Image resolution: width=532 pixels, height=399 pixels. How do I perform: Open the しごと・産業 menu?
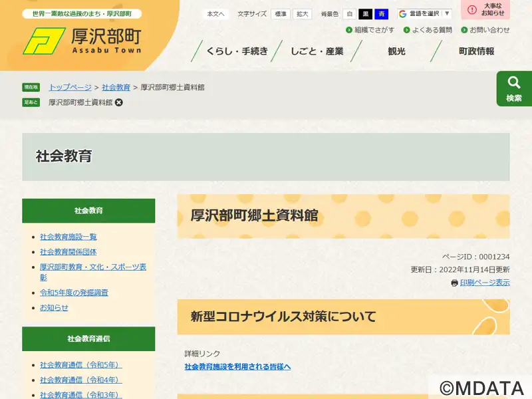coord(317,51)
